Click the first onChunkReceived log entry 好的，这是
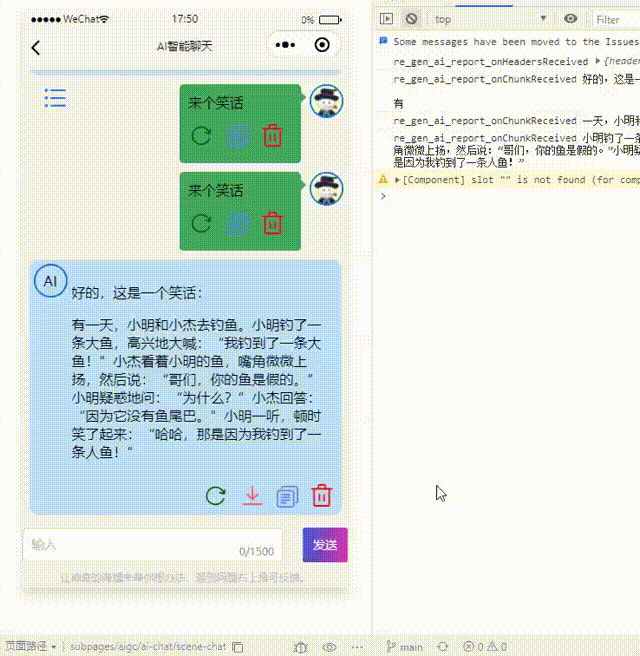This screenshot has width=640, height=656. tap(516, 79)
